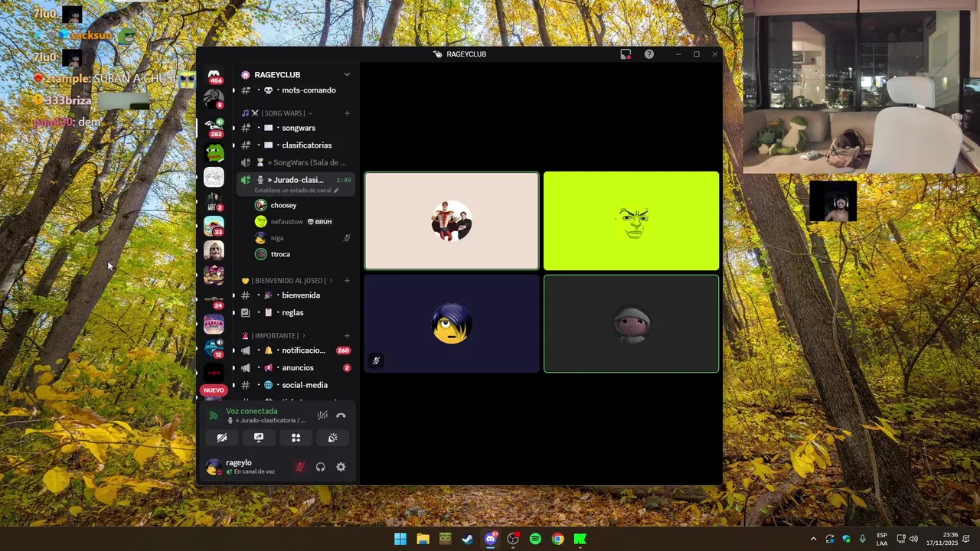Viewport: 980px width, 551px height.
Task: Add channel to BIENVENIDO AL JOSEO category
Action: (x=347, y=281)
